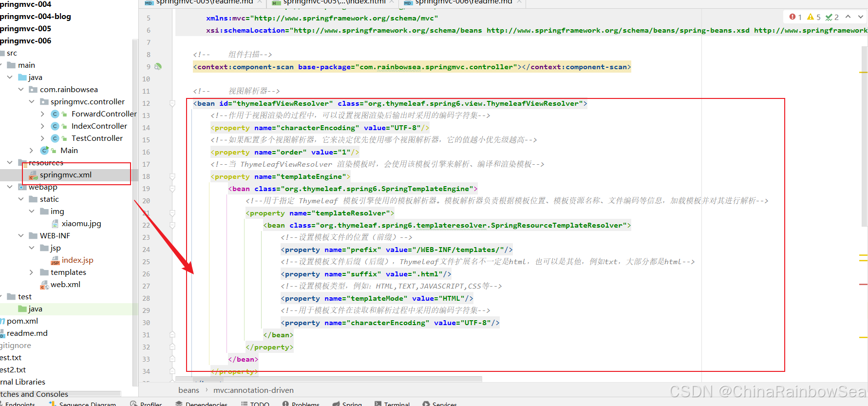Fold the SpringResourceTemplateResolver bean at line 22
The image size is (868, 406).
tap(172, 225)
